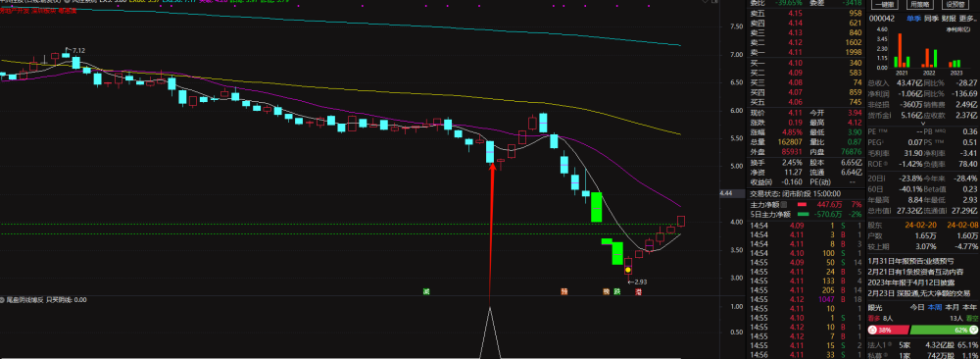Open the 粤港澳 sector link
The height and width of the screenshot is (359, 980).
pos(68,11)
